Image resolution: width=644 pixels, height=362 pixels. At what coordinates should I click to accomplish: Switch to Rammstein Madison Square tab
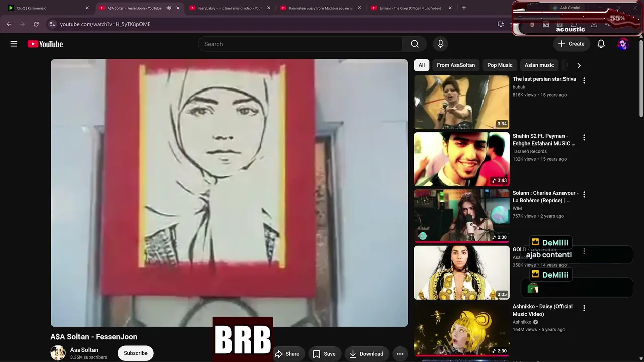coord(320,8)
